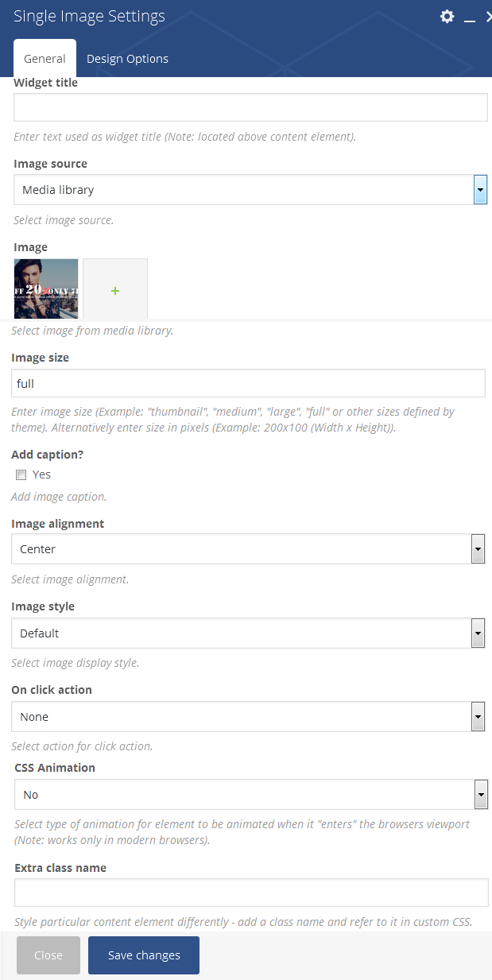The height and width of the screenshot is (980, 492).
Task: Minimize the Single Image Settings panel
Action: tap(470, 17)
